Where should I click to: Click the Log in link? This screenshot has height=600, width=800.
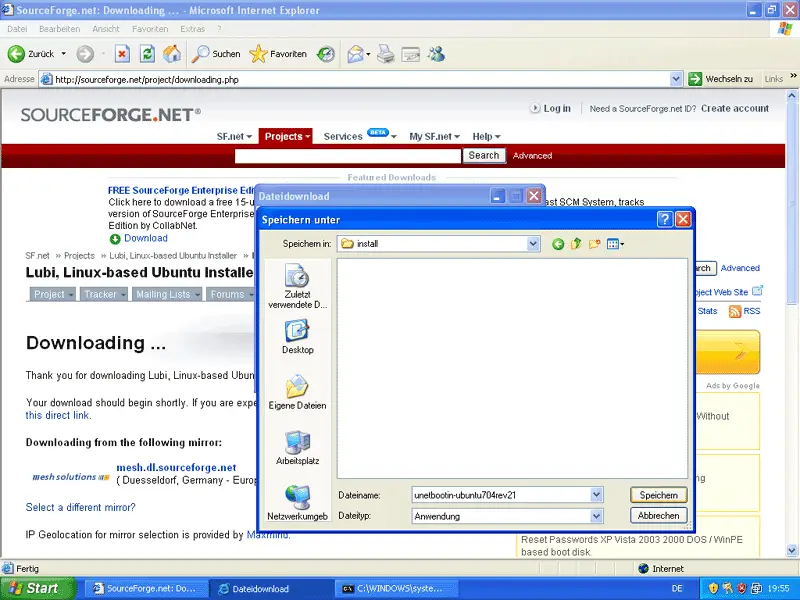557,108
